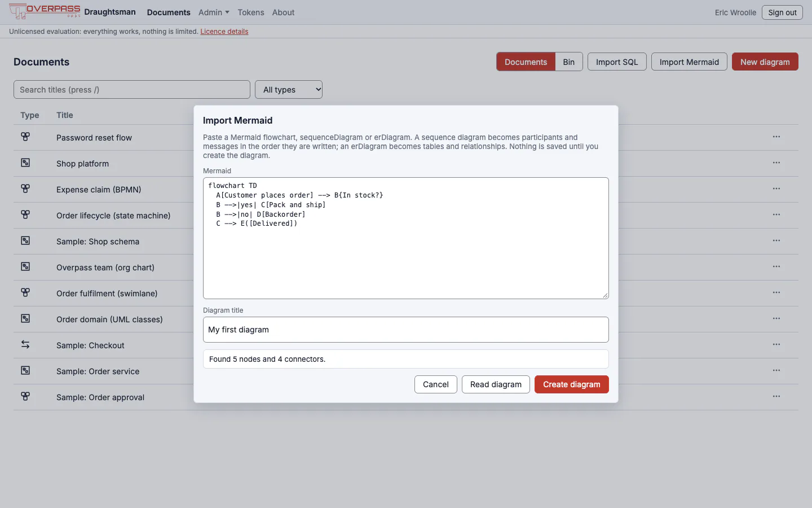Open the three-dot menu on Sample: Checkout row
This screenshot has width=812, height=508.
(776, 344)
